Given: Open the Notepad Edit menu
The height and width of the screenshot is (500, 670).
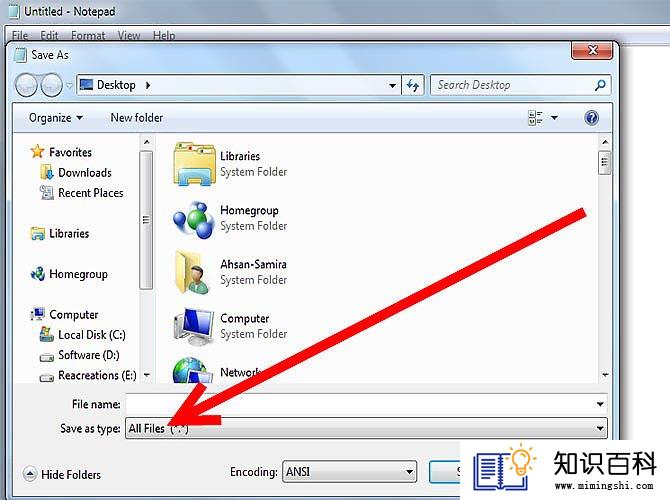Looking at the screenshot, I should click(49, 35).
